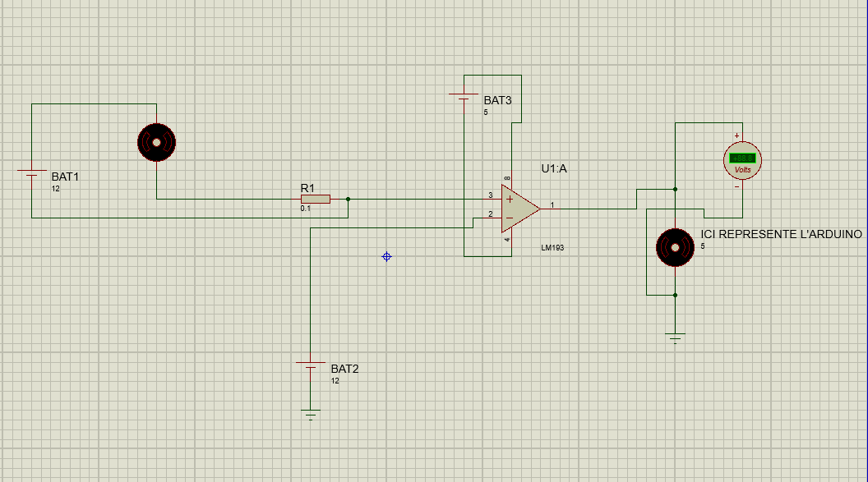Click output pin 1 of comparator
Screen dimensions: 868x482
tap(552, 205)
